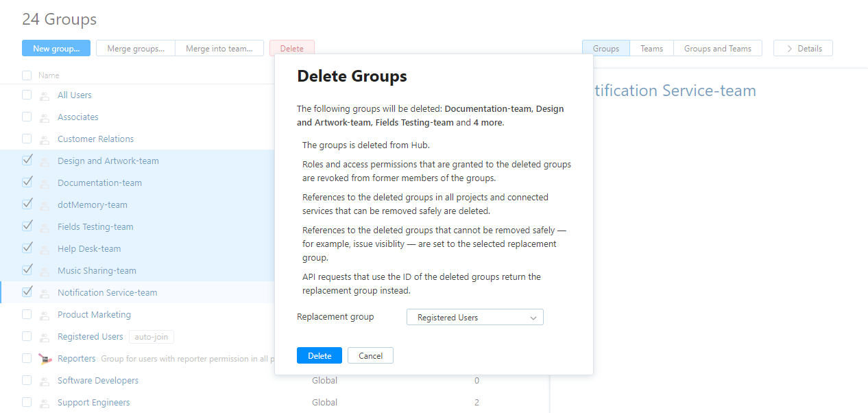Viewport: 868px width, 413px height.
Task: Click the group icon beside Registered Users
Action: point(45,338)
